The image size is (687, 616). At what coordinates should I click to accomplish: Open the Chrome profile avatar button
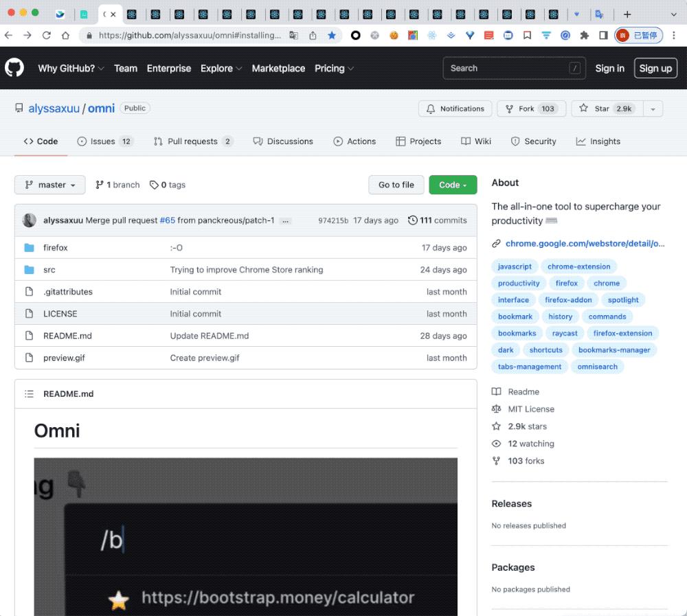[x=639, y=36]
